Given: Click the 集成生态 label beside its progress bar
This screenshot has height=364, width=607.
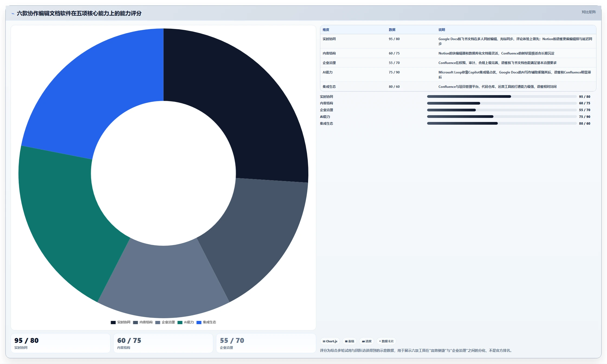Looking at the screenshot, I should (327, 124).
